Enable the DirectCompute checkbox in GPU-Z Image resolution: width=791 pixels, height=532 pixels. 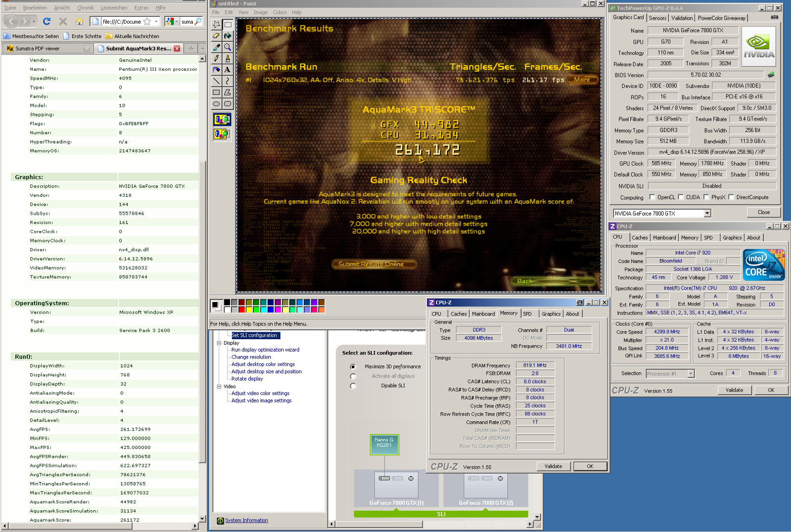731,197
